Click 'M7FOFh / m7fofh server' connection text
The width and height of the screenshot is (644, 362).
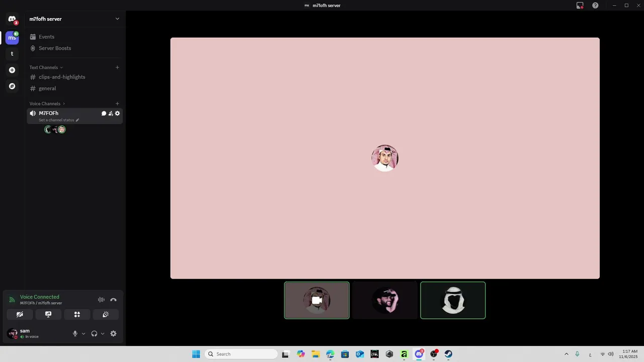coord(41,303)
